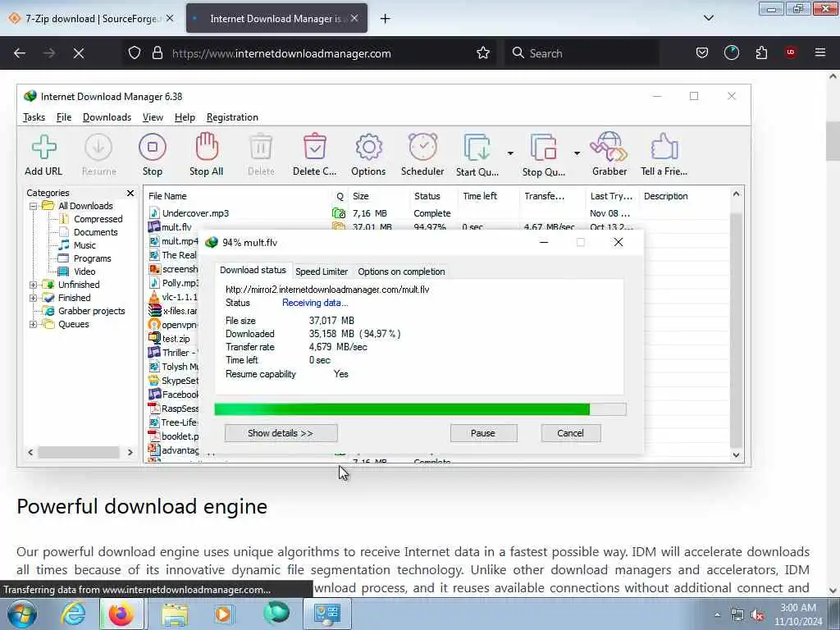The image size is (840, 630).
Task: Click the Pause button
Action: pyautogui.click(x=483, y=433)
